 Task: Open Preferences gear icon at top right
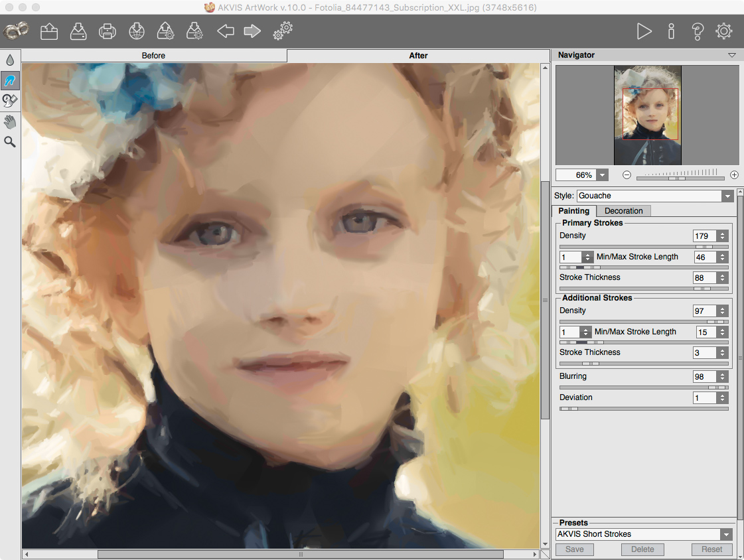(723, 31)
